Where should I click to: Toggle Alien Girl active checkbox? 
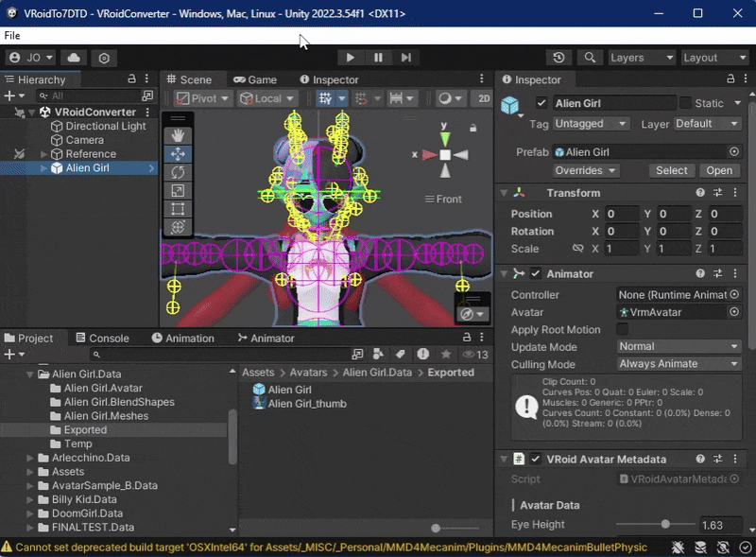click(541, 103)
